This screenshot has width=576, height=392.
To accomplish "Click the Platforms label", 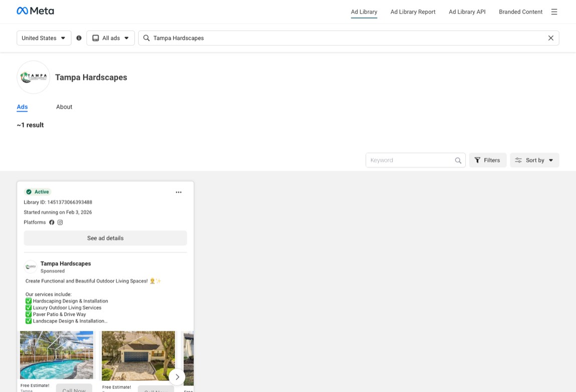I will point(35,222).
